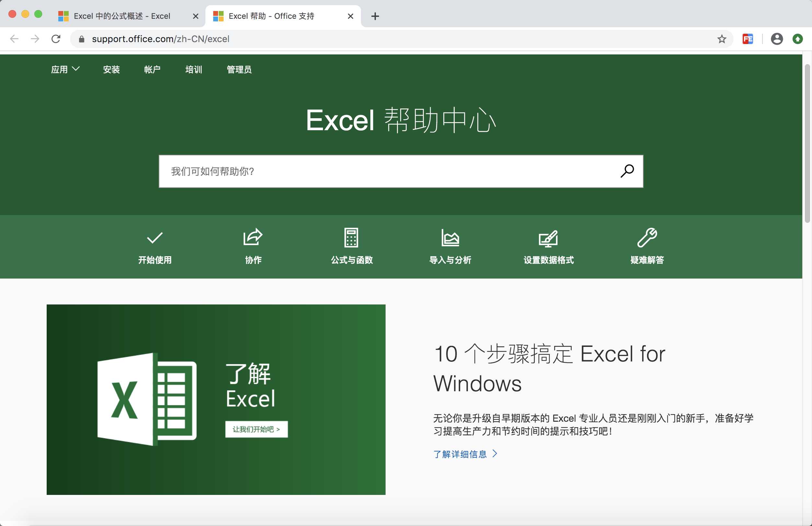
Task: Open the 导入与分析 chart icon
Action: click(x=450, y=237)
